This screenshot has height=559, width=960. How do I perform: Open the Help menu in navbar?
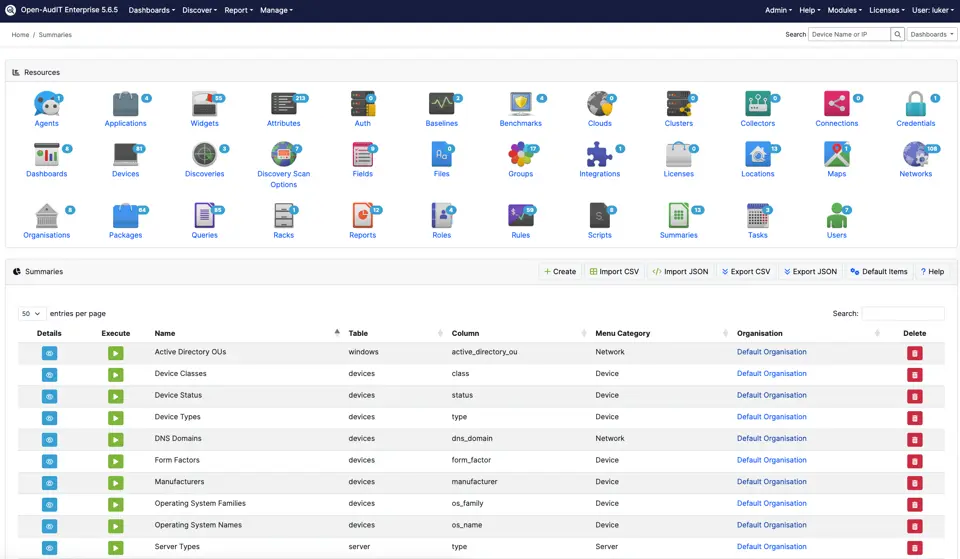pyautogui.click(x=810, y=10)
